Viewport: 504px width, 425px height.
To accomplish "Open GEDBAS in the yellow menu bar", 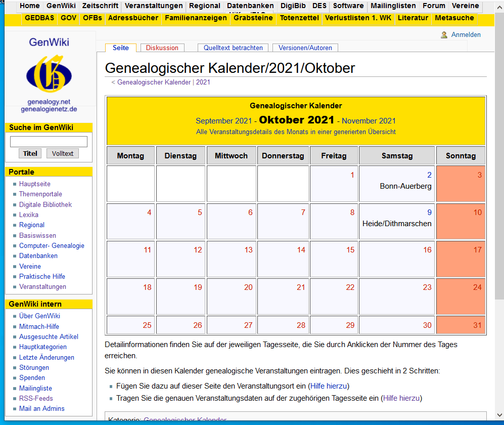I will point(39,18).
